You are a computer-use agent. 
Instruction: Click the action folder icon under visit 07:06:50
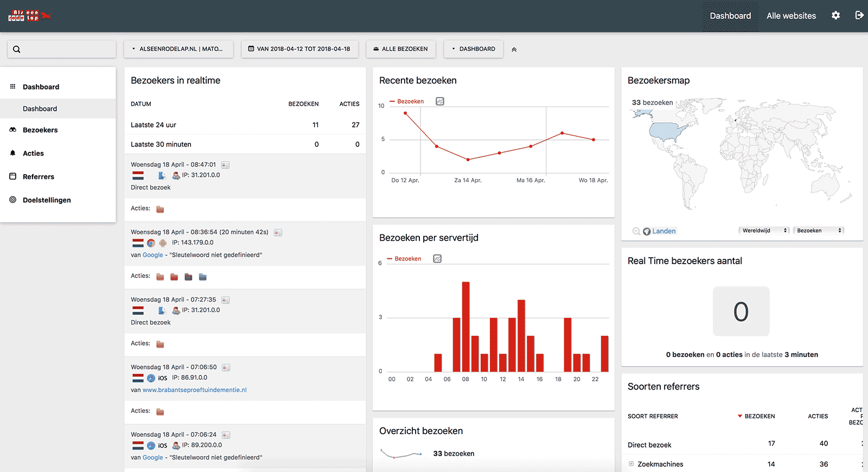[160, 412]
